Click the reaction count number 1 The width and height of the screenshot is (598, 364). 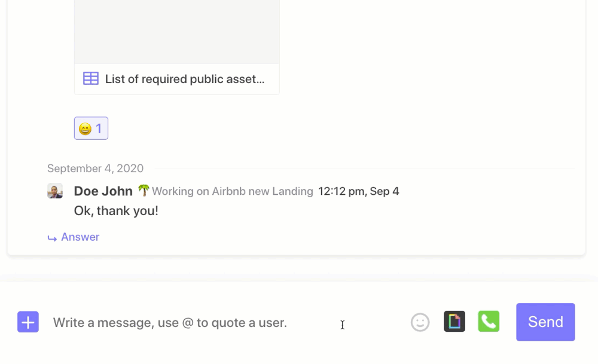(99, 129)
